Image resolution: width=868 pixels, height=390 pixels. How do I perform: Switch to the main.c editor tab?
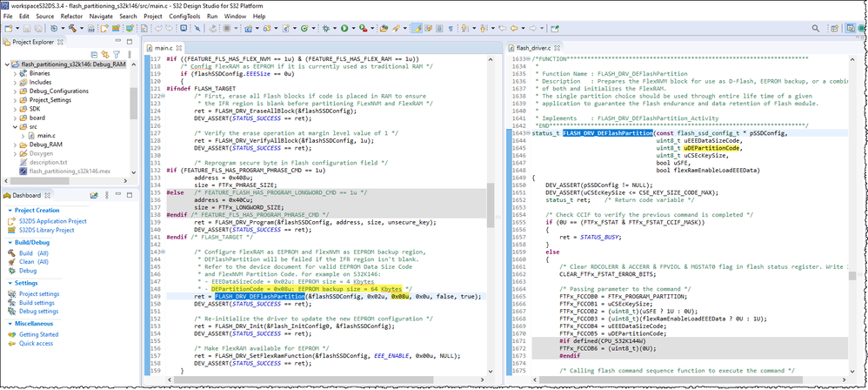[164, 48]
